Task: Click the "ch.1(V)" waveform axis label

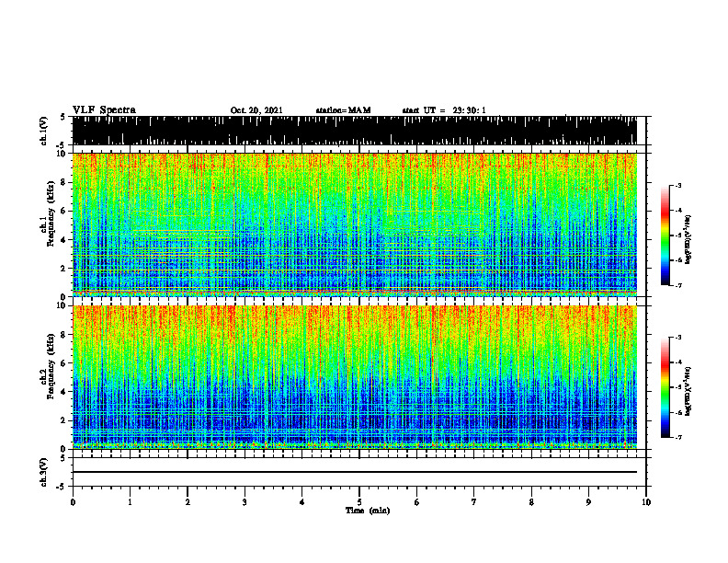Action: coord(44,131)
